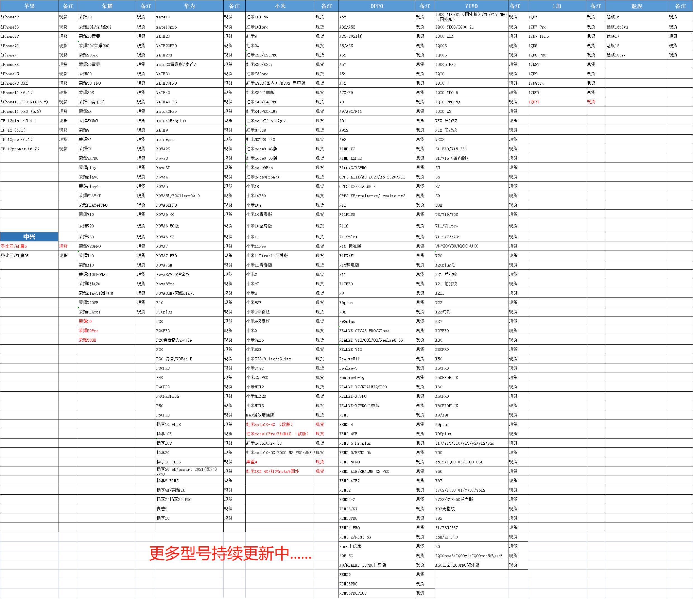Select the 努比亚/红魔6R cell

tap(15, 256)
